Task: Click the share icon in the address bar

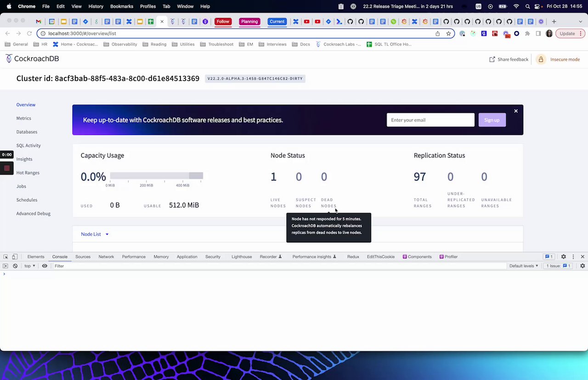Action: (x=438, y=34)
